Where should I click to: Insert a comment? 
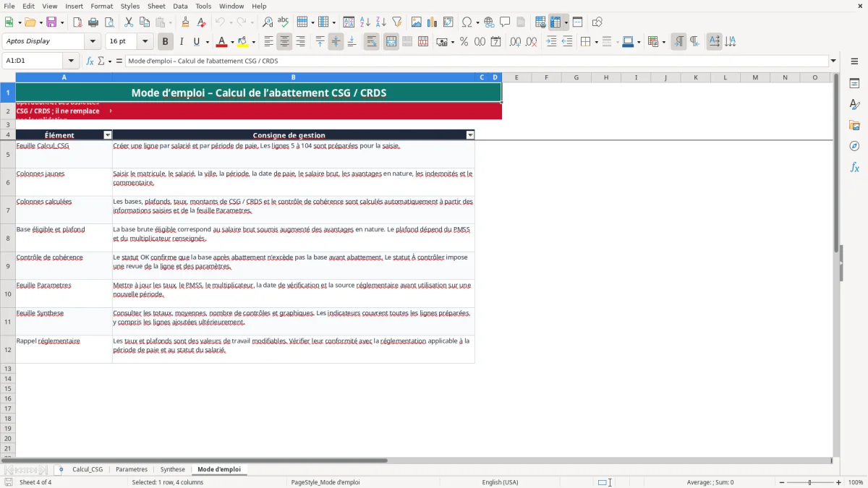click(505, 22)
